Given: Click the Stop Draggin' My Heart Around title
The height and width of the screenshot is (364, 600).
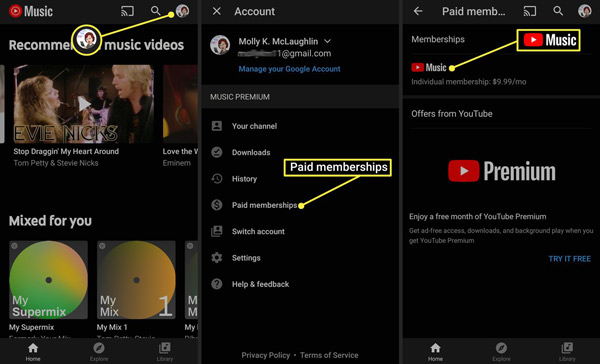Looking at the screenshot, I should coord(66,151).
